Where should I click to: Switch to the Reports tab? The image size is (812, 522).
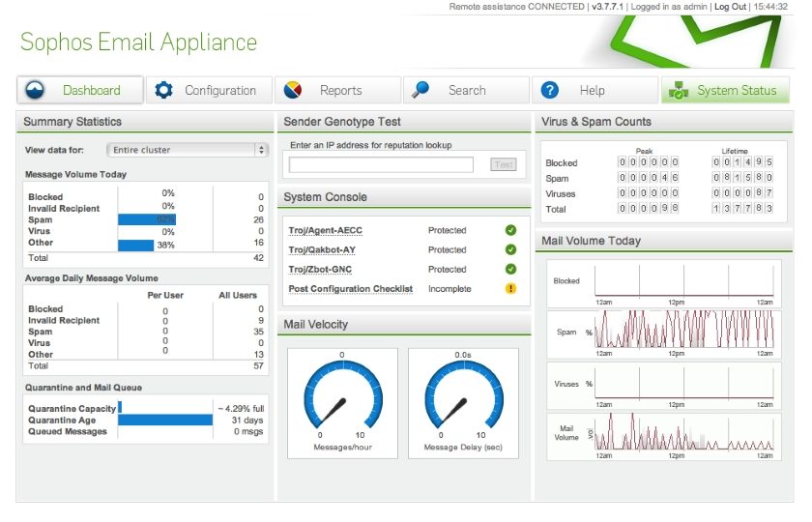coord(337,90)
